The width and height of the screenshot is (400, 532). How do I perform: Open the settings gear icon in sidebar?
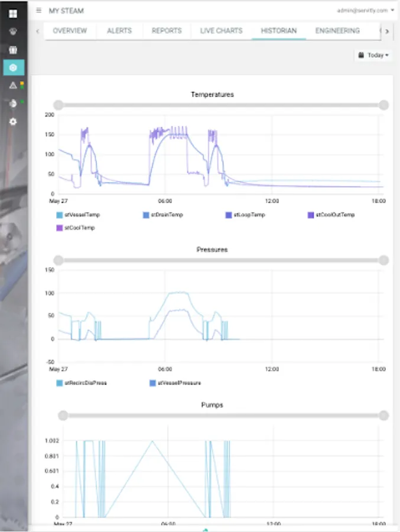(13, 121)
